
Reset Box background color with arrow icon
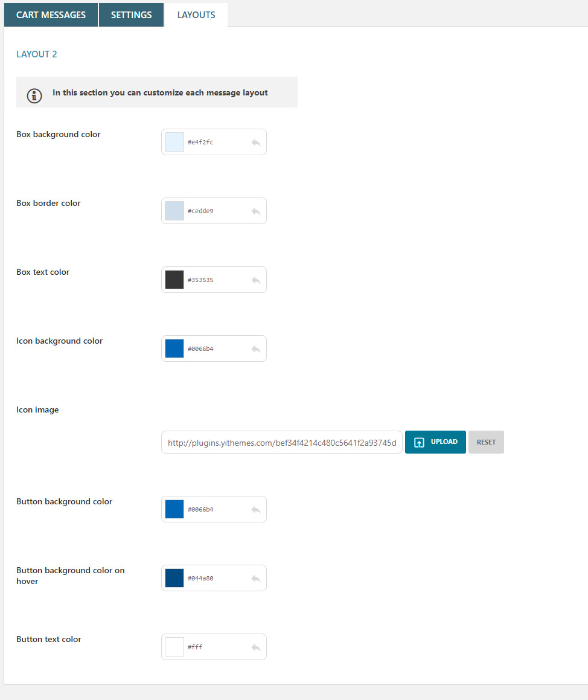click(256, 143)
